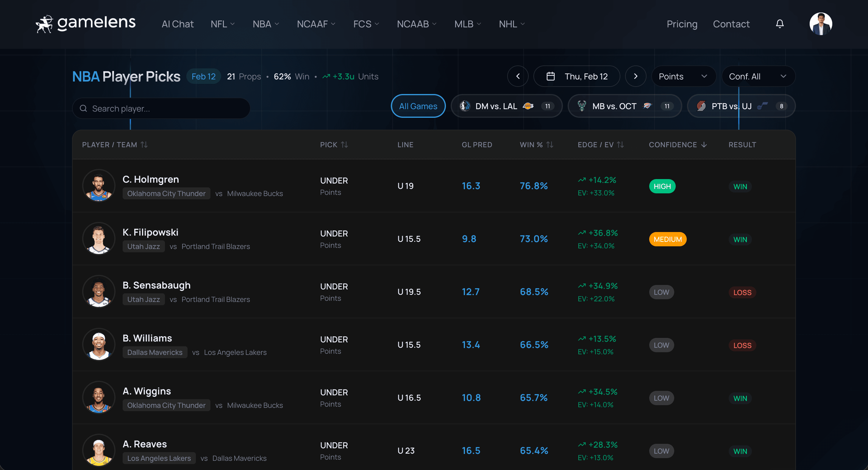The height and width of the screenshot is (470, 868).
Task: Sort by Edge / EV arrows
Action: click(620, 145)
